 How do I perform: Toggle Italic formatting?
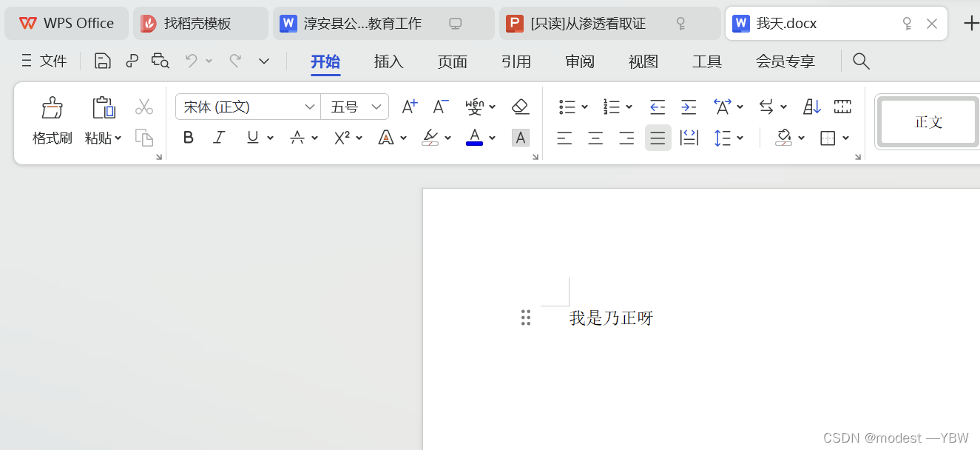tap(219, 138)
